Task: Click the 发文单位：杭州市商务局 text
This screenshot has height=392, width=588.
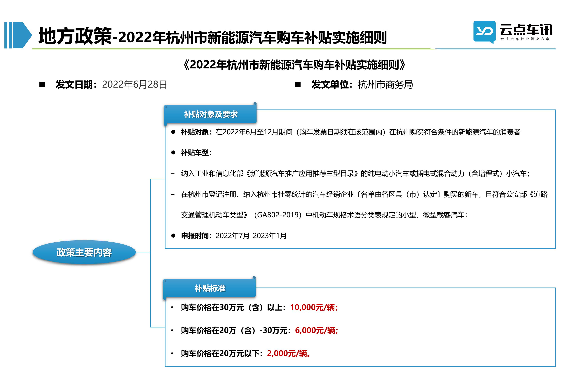Action: [362, 84]
